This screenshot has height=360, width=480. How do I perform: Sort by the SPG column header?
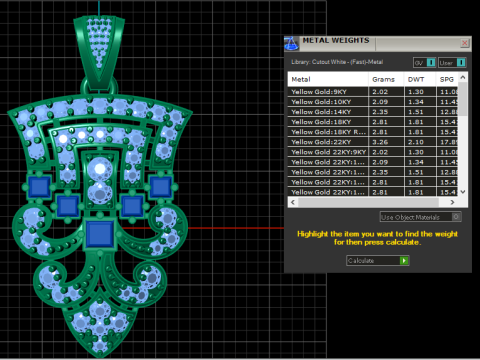[447, 79]
